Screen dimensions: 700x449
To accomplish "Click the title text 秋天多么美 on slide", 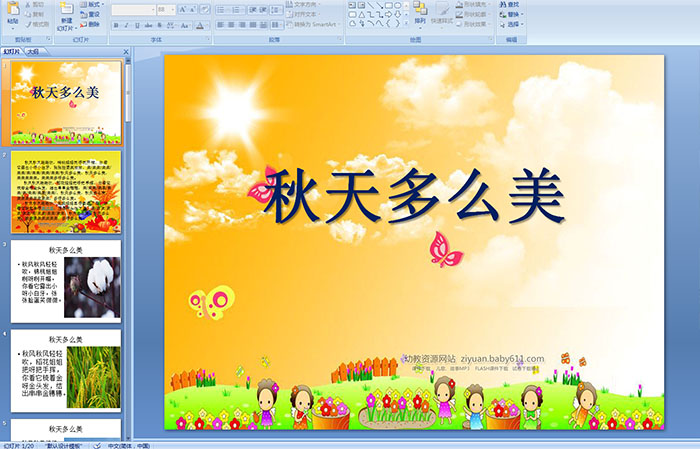I will click(413, 195).
